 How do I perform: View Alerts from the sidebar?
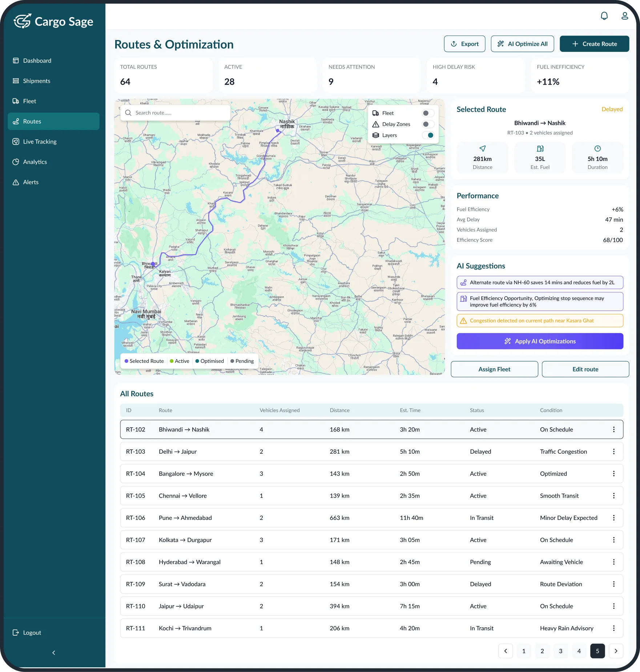[31, 182]
